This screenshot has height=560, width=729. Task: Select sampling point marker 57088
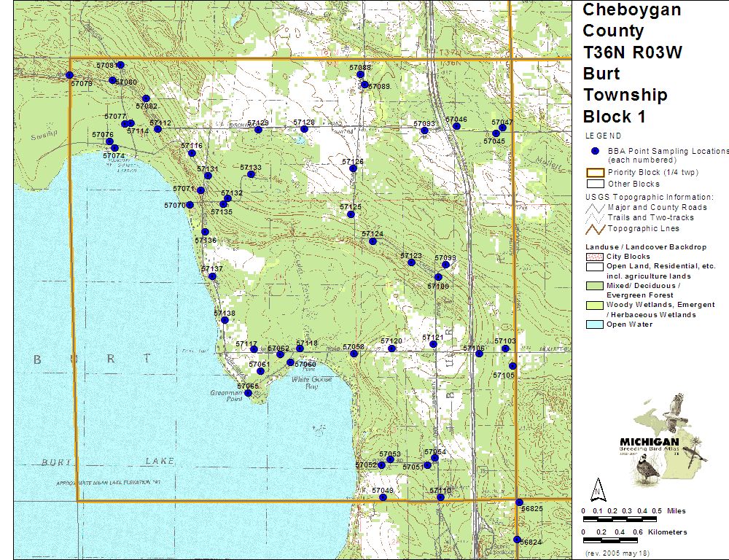coord(360,74)
